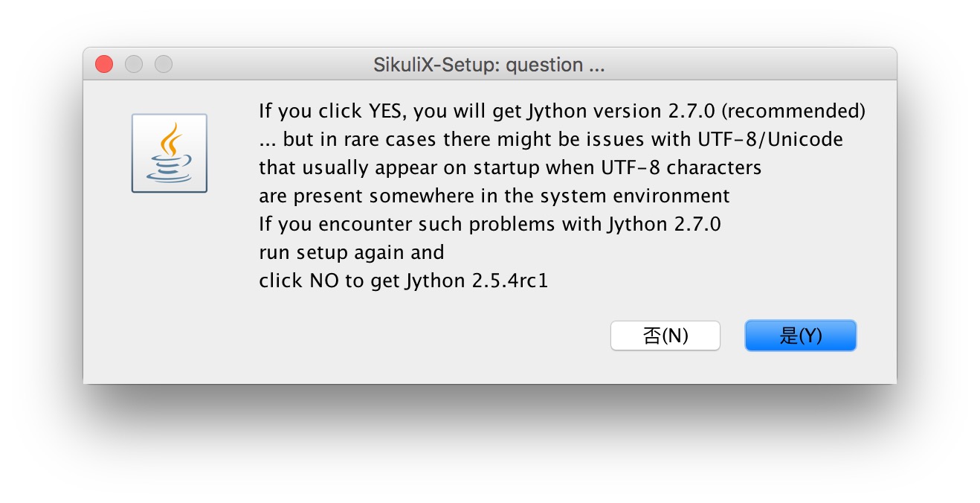The height and width of the screenshot is (503, 980).
Task: Click the "run setup again and" line
Action: tap(351, 253)
